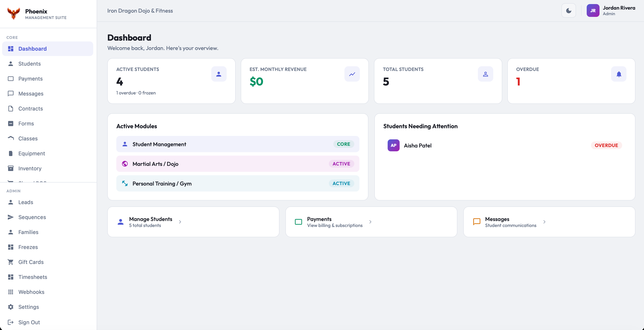This screenshot has width=644, height=330.
Task: Expand the Messages communications card chevron
Action: (545, 222)
